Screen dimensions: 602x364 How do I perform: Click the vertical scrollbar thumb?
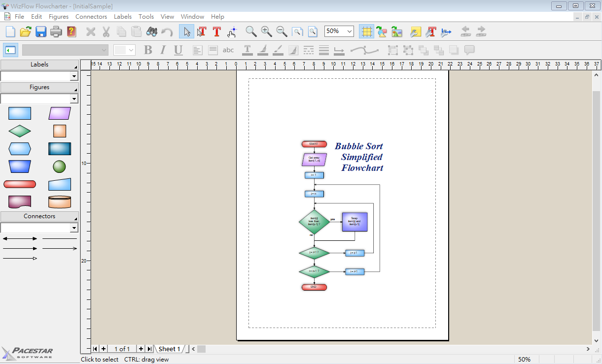(596, 210)
